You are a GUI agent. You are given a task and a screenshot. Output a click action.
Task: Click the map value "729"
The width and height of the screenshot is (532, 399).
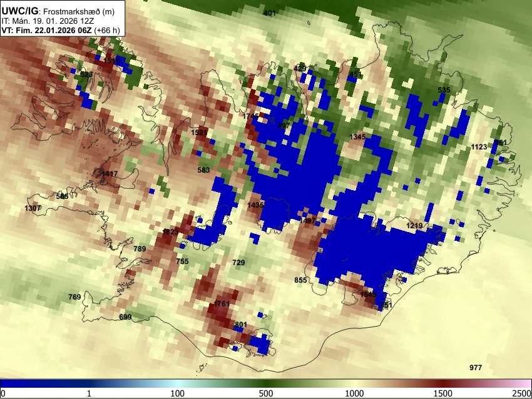click(x=238, y=263)
